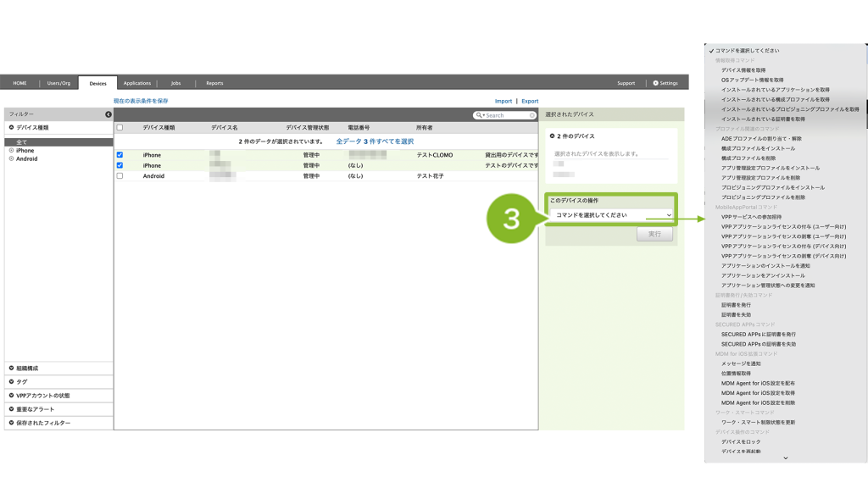Viewport: 868px width, 488px height.
Task: Click arrow icon next to 2 件のデバイス
Action: (x=552, y=136)
